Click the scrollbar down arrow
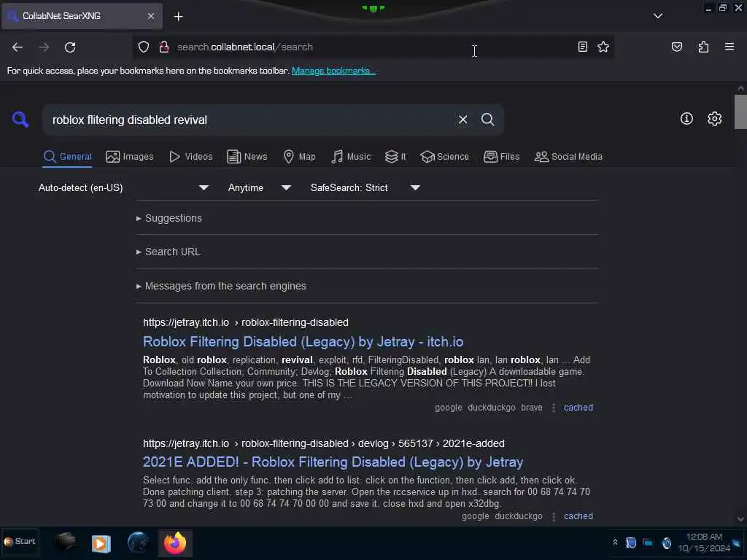The image size is (747, 560). pyautogui.click(x=740, y=519)
